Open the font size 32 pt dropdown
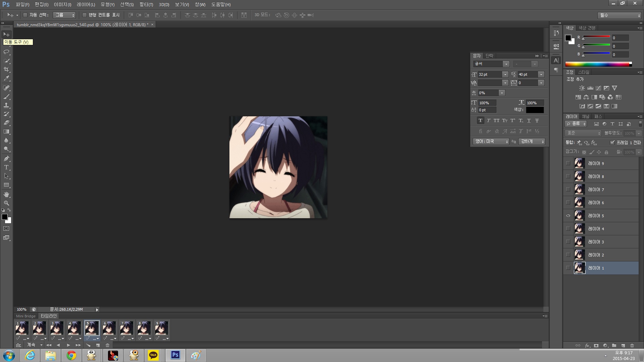This screenshot has height=362, width=644. tap(505, 74)
